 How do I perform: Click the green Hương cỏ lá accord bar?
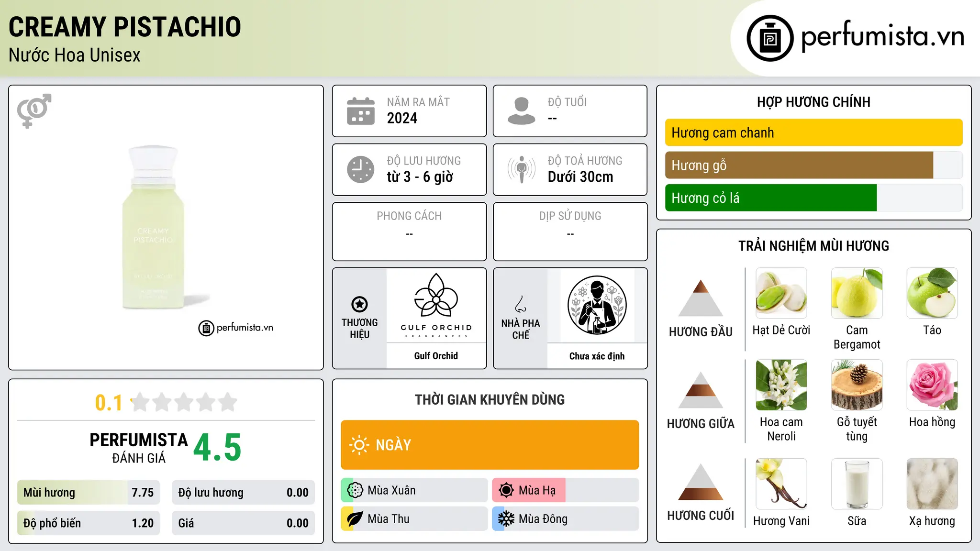[813, 198]
